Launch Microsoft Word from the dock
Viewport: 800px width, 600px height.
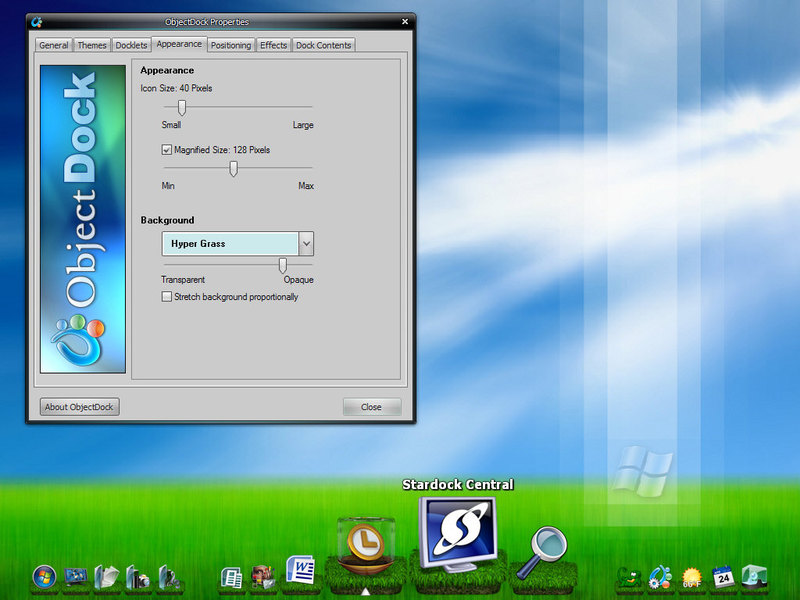(x=300, y=570)
